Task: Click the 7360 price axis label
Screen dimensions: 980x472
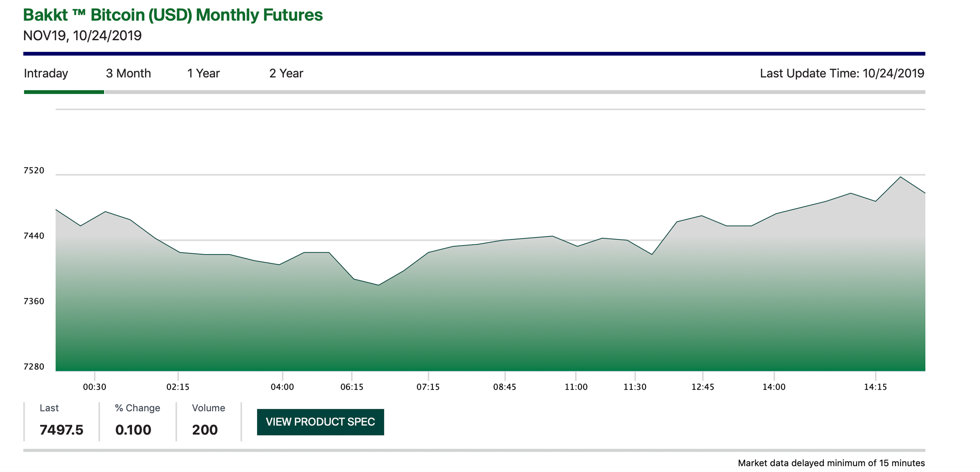Action: 34,301
